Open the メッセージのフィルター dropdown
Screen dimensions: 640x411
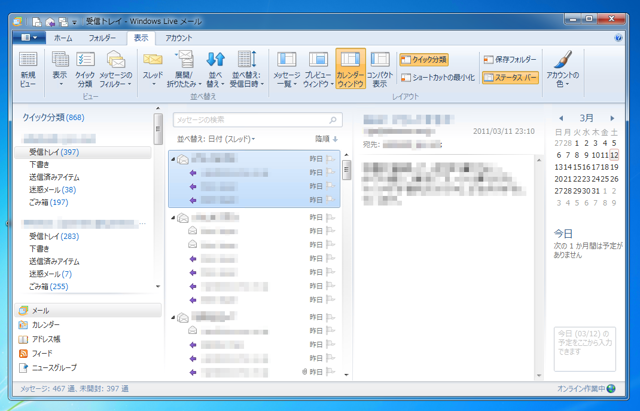coord(116,70)
